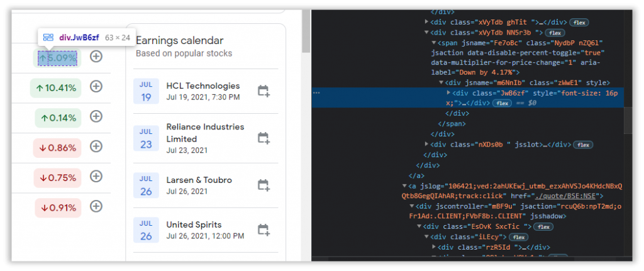
Task: Add United Spirits earnings to calendar
Action: click(264, 230)
